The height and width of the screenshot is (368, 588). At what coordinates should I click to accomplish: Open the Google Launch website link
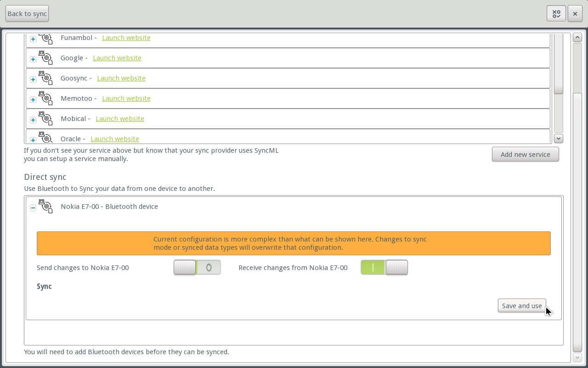coord(117,58)
